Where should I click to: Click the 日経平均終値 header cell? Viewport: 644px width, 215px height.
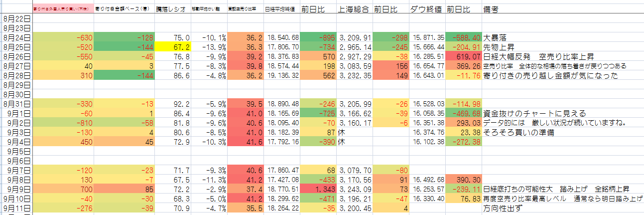(x=281, y=9)
